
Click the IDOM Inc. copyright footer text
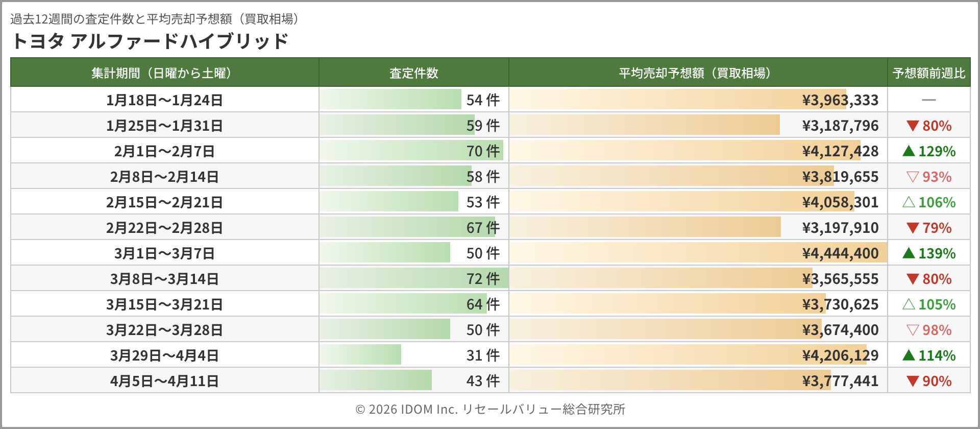(x=490, y=409)
